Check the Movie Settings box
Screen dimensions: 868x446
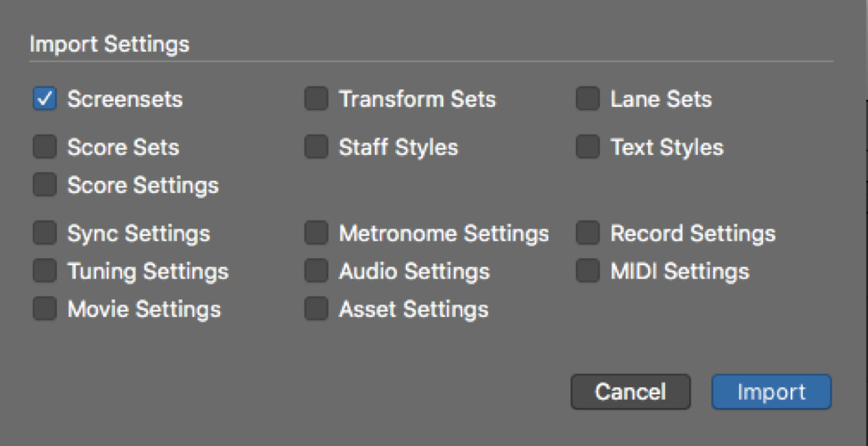click(45, 309)
